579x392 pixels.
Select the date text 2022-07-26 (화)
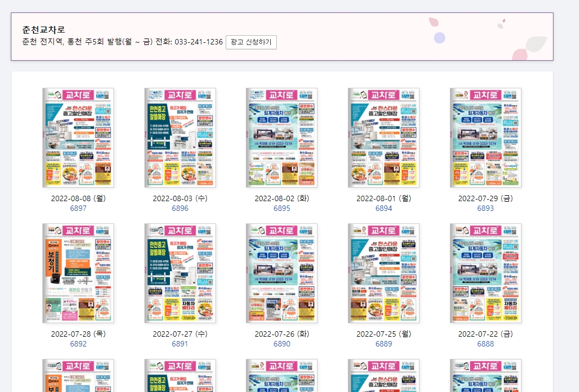282,333
